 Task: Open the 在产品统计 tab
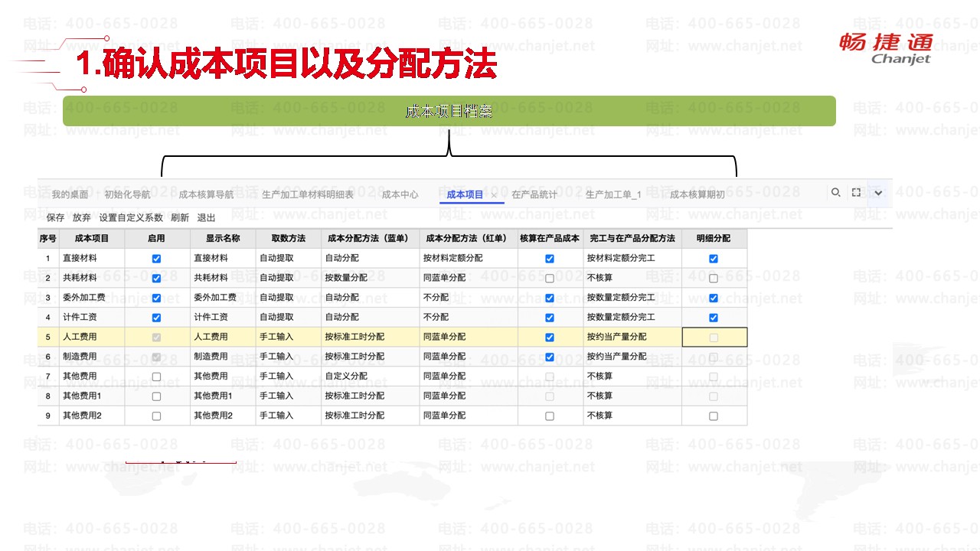coord(534,194)
